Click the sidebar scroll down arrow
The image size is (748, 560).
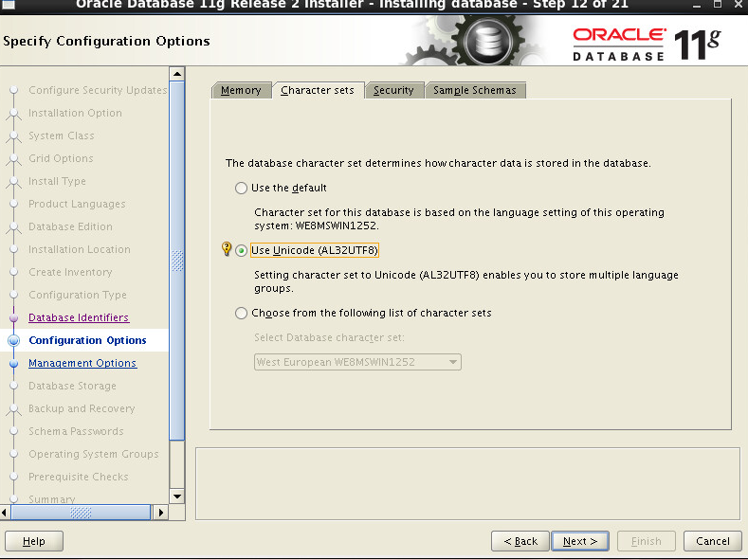pos(177,497)
